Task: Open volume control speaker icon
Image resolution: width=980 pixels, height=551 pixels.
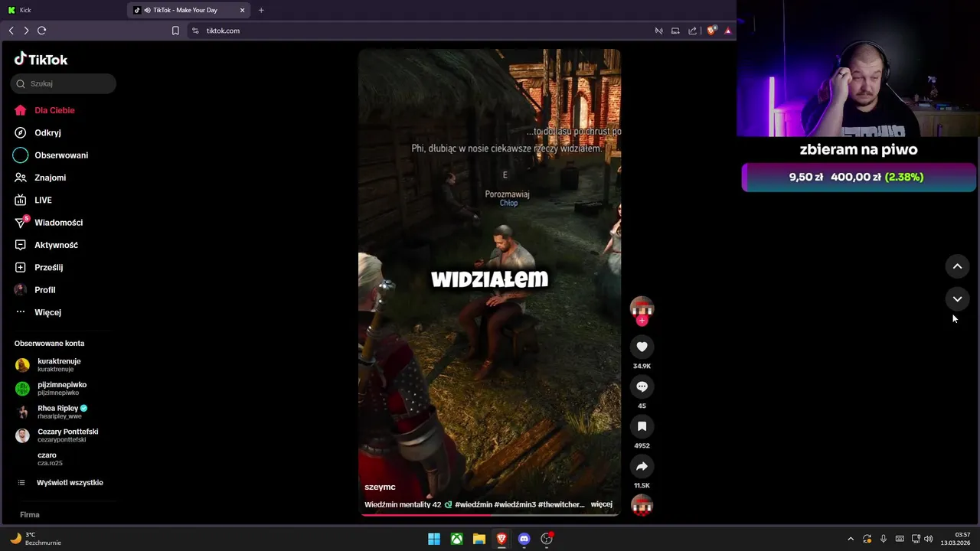Action: (929, 539)
